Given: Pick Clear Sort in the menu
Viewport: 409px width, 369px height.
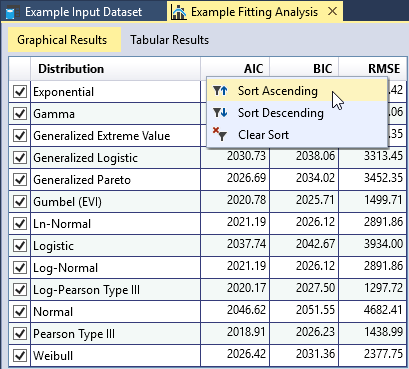Looking at the screenshot, I should [x=297, y=135].
